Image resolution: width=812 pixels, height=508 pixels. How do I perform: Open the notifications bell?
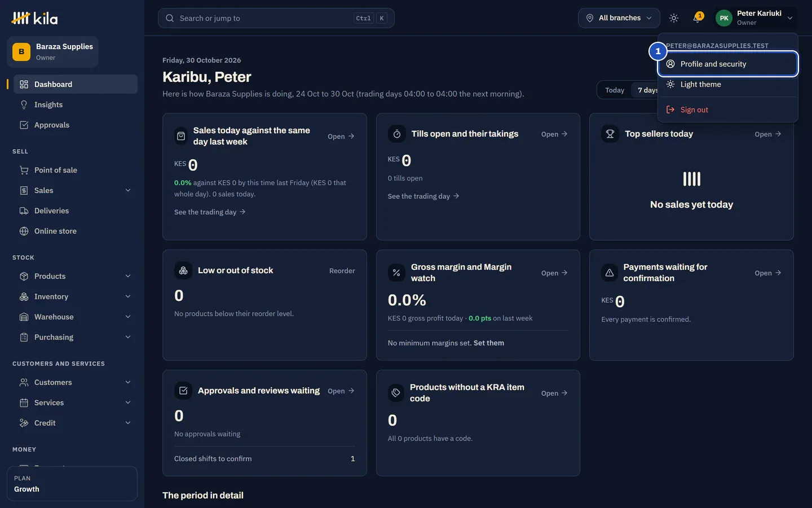698,18
